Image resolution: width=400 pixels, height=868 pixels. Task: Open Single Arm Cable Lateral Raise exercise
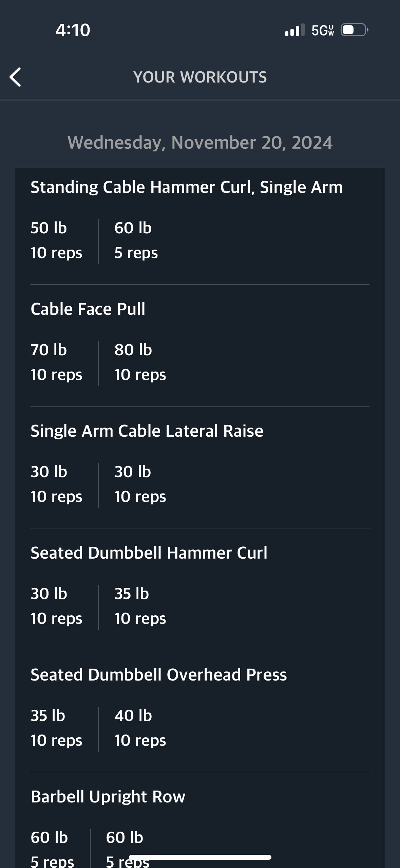(147, 431)
